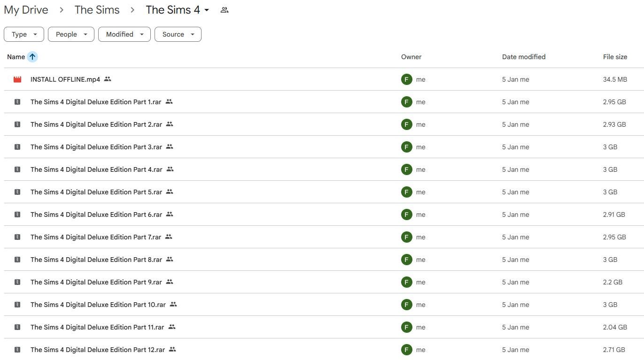
Task: Click the archive icon for Part 1.rar
Action: [x=17, y=101]
